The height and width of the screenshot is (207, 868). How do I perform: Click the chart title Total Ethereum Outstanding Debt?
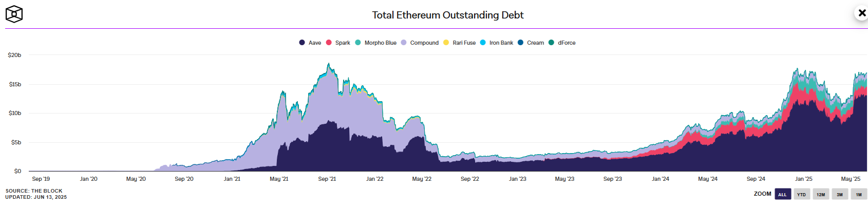point(448,15)
